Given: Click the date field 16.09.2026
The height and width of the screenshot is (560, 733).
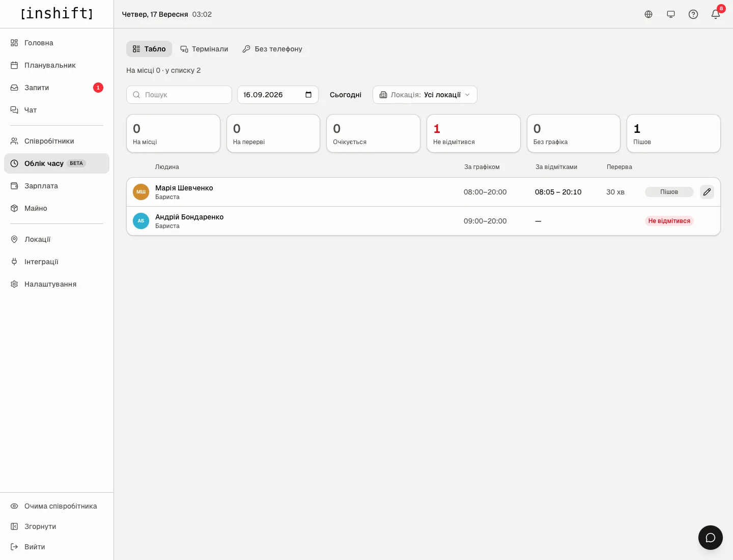Looking at the screenshot, I should pos(278,95).
